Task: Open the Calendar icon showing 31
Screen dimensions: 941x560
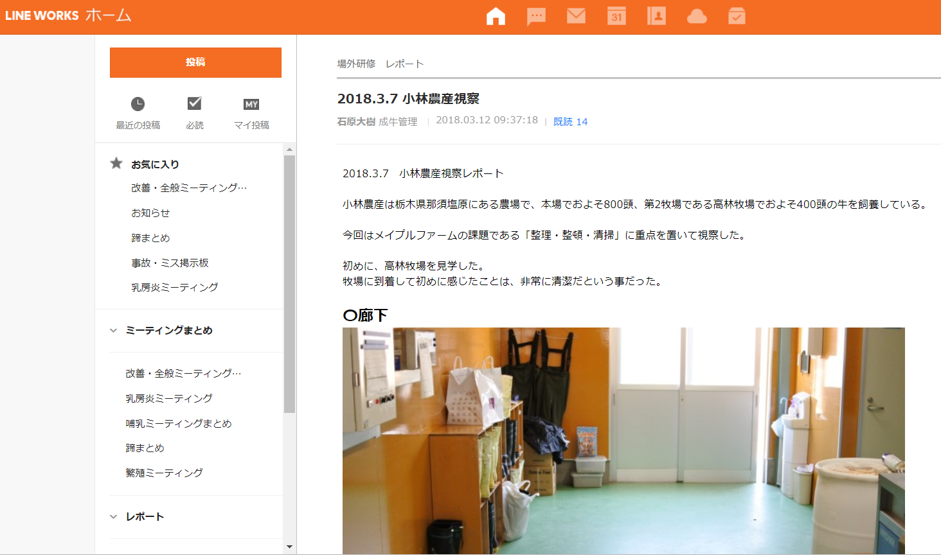Action: pyautogui.click(x=616, y=16)
